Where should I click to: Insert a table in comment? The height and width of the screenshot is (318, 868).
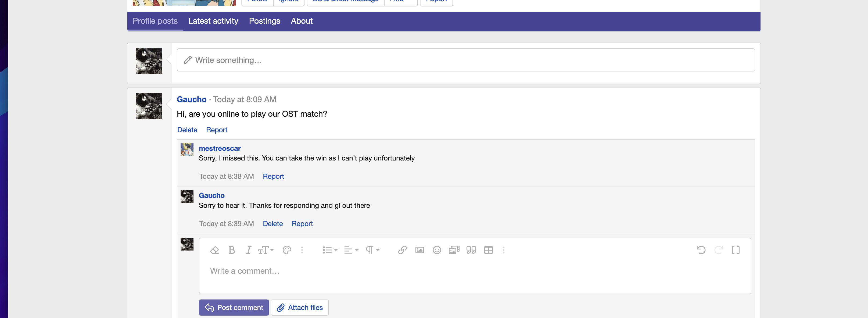(488, 250)
